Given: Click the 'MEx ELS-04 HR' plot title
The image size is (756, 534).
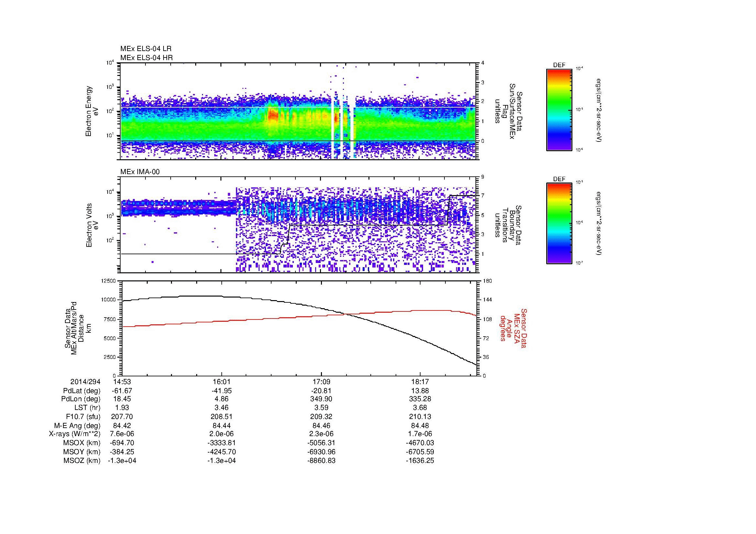Looking at the screenshot, I should [x=146, y=58].
